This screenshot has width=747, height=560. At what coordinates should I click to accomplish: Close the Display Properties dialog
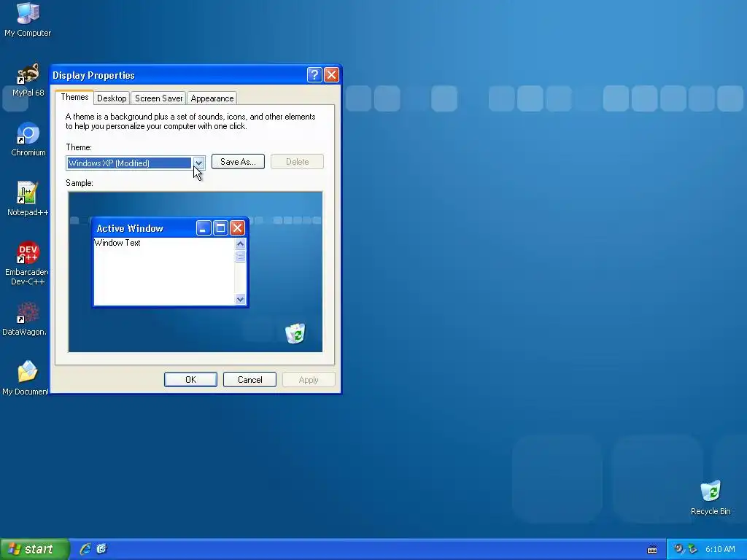click(x=331, y=75)
